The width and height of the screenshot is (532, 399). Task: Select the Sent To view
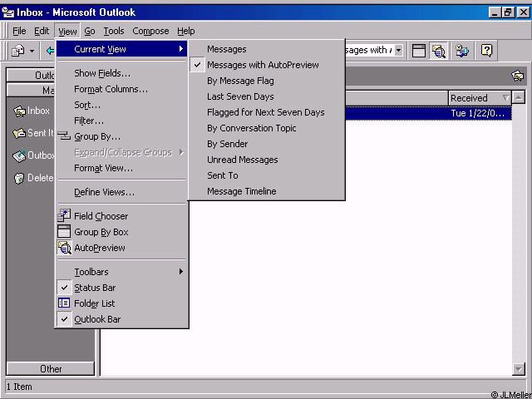[x=266, y=175]
